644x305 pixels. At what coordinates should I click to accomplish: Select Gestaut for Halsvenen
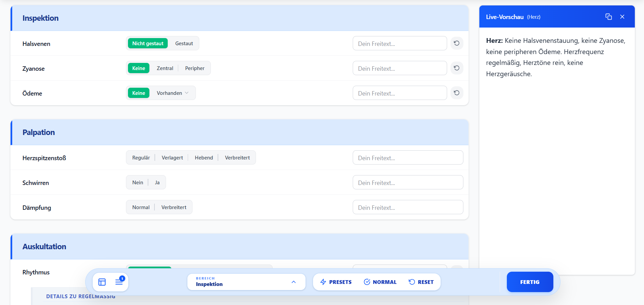pos(184,44)
